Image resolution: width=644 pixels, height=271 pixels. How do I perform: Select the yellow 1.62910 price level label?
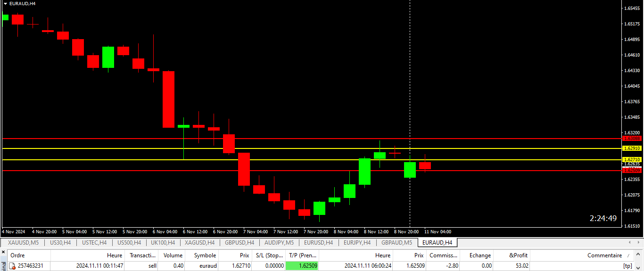[632, 148]
